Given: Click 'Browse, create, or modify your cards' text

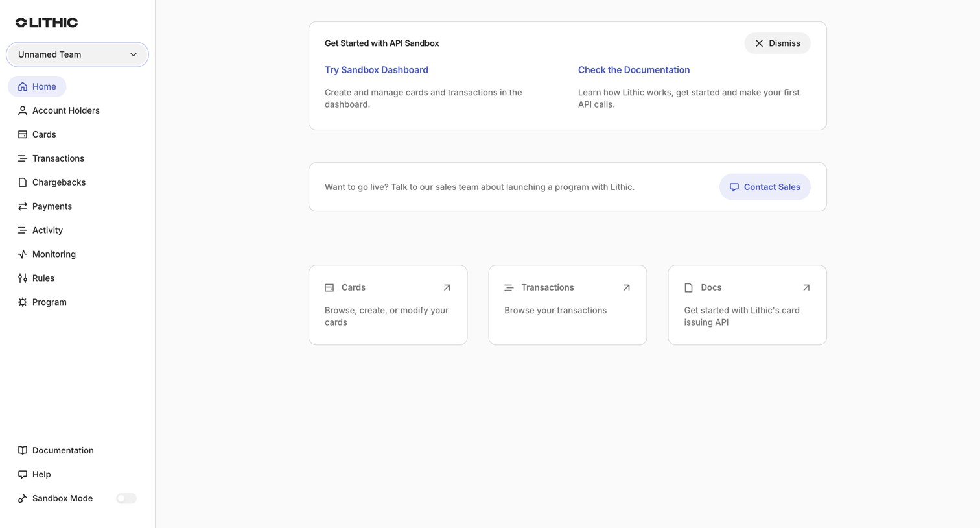Looking at the screenshot, I should coord(387,317).
